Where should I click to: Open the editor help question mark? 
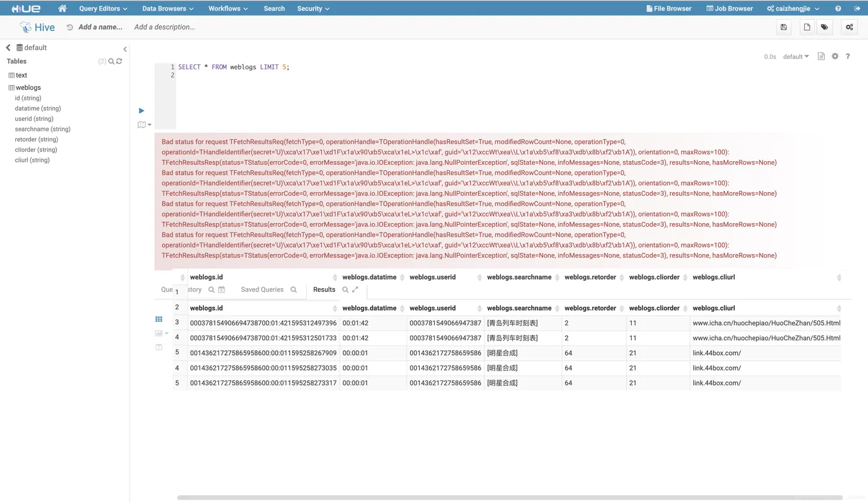[x=848, y=56]
